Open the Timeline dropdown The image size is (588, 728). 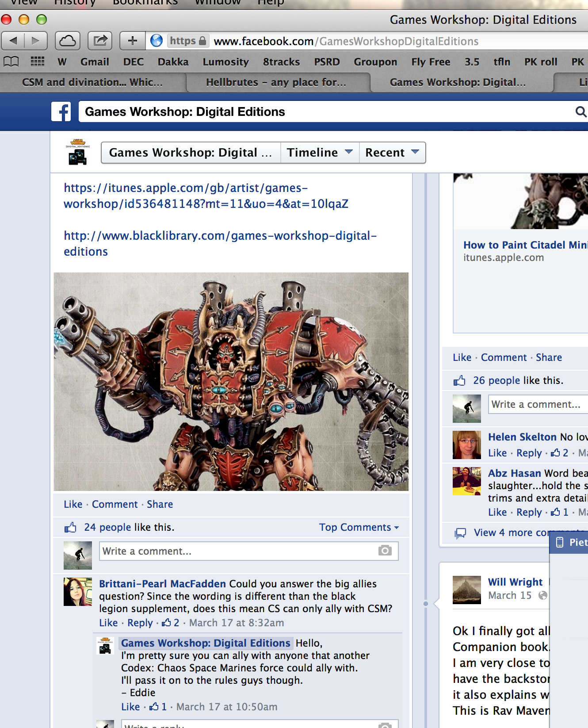[x=320, y=153]
